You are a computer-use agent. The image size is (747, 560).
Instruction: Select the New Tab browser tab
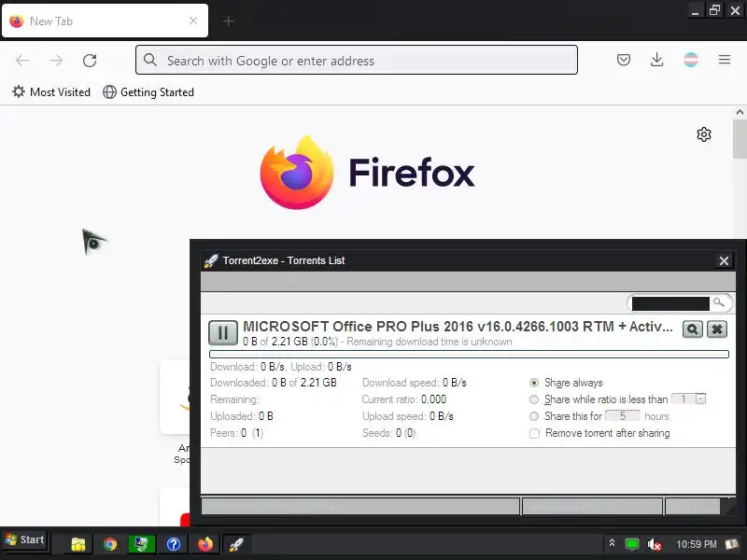click(x=105, y=21)
